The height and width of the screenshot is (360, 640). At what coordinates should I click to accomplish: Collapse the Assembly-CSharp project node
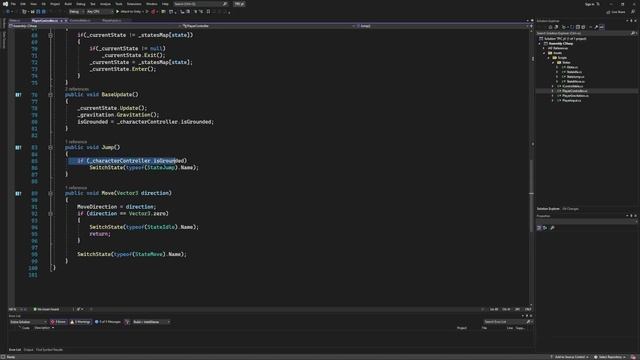pyautogui.click(x=540, y=44)
